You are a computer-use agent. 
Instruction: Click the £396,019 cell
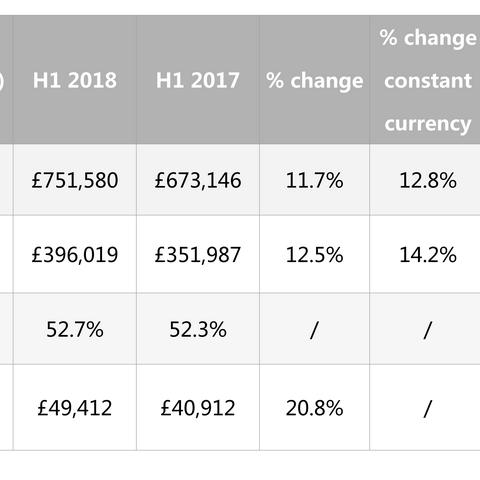pos(75,254)
